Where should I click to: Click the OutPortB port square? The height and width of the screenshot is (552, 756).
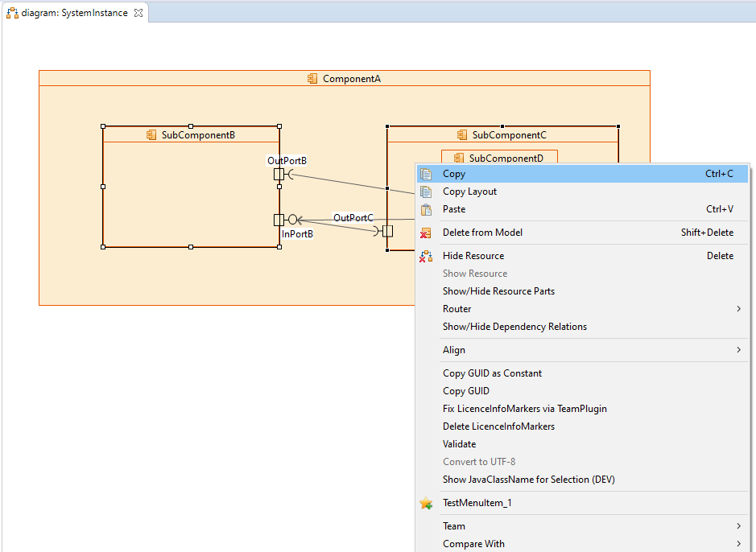pos(279,175)
